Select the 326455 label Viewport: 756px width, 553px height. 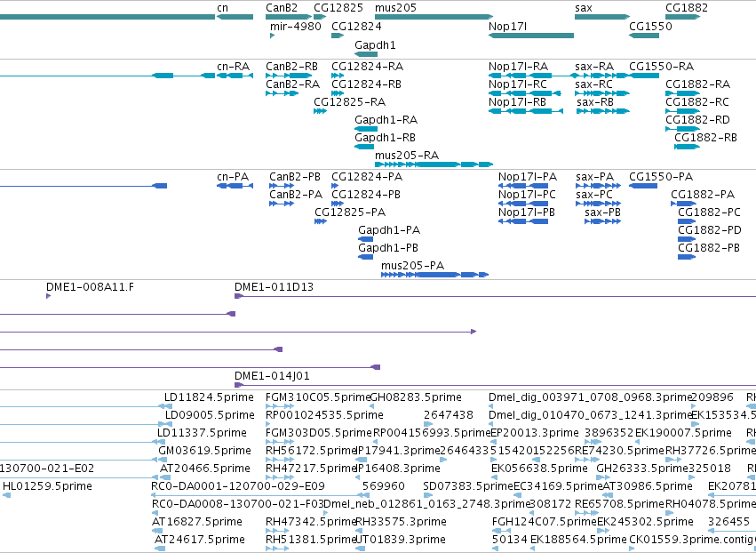point(729,522)
